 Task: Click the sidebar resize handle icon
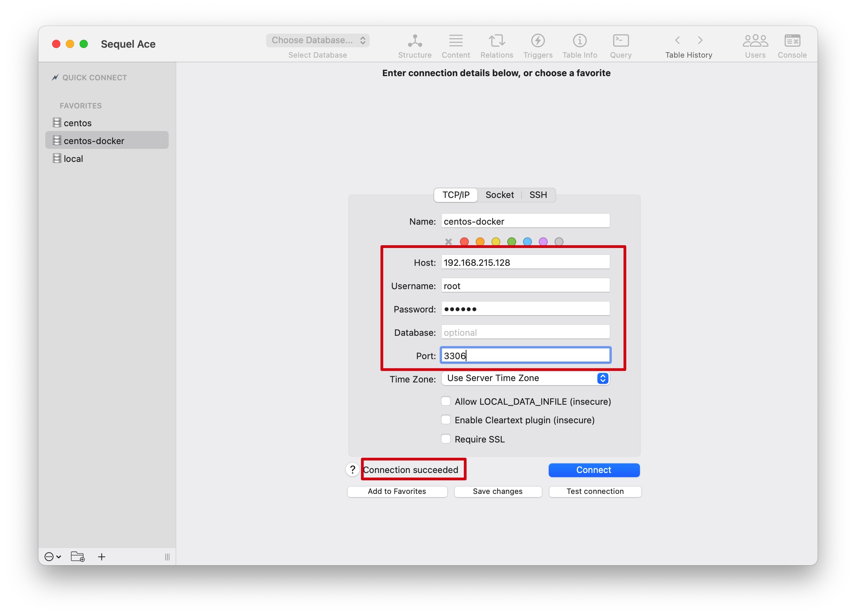coord(167,557)
